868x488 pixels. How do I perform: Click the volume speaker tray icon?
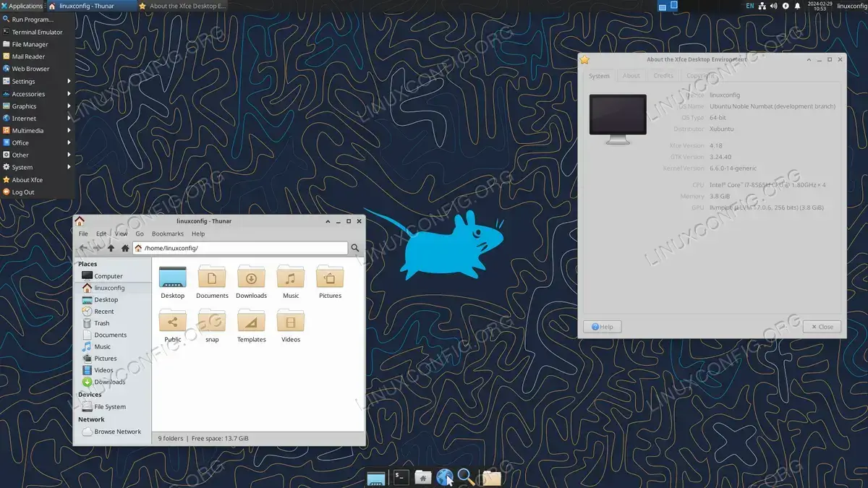[773, 6]
